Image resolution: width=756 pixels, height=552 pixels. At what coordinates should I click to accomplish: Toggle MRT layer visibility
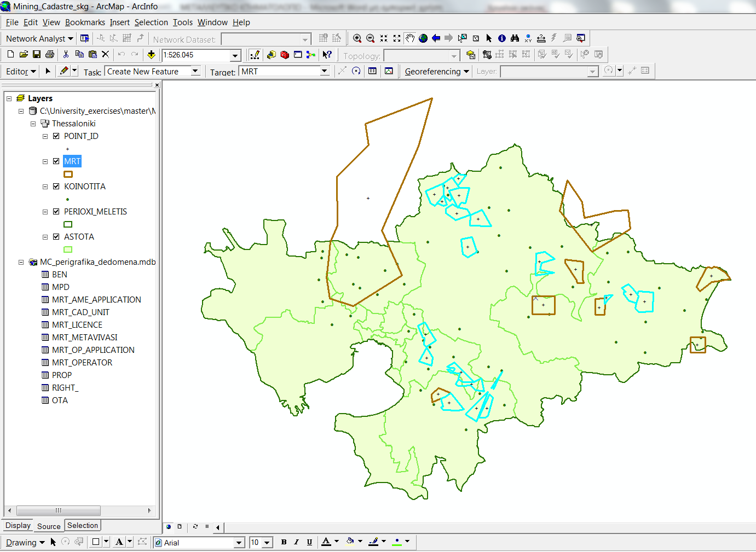[56, 161]
